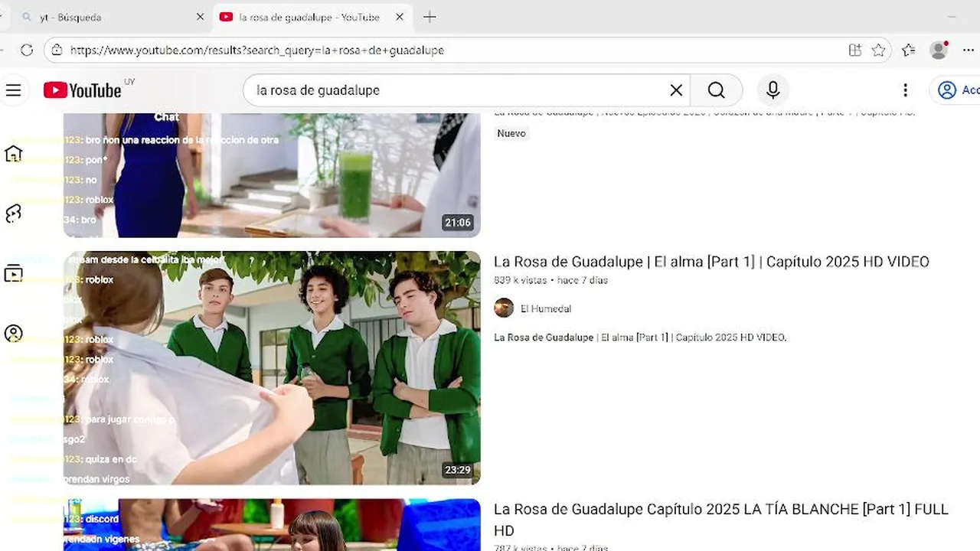The width and height of the screenshot is (980, 551).
Task: Play the 21:06 video thumbnail
Action: point(272,175)
